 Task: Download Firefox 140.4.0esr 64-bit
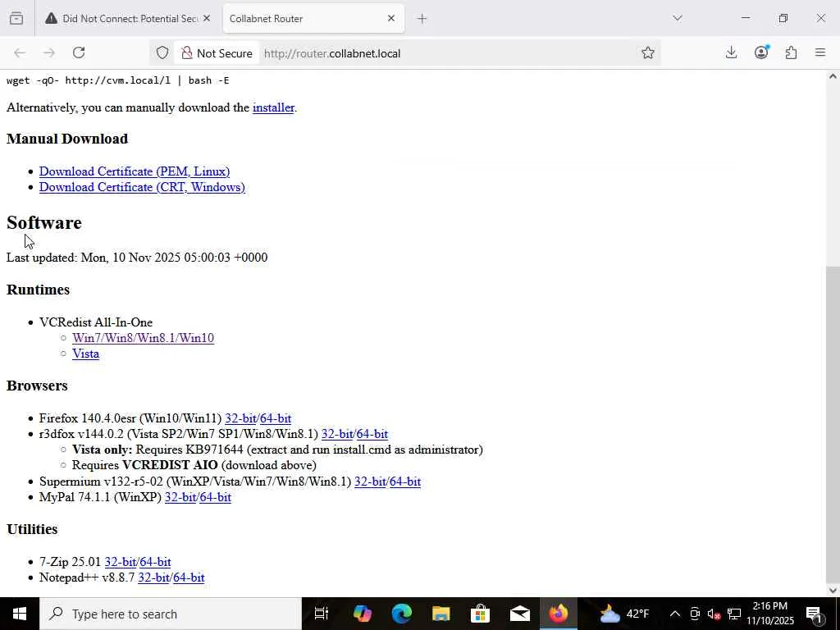pos(276,418)
